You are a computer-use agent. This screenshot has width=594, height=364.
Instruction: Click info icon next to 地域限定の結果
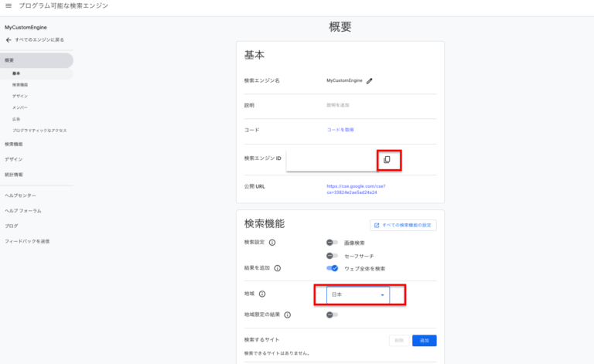pyautogui.click(x=288, y=315)
